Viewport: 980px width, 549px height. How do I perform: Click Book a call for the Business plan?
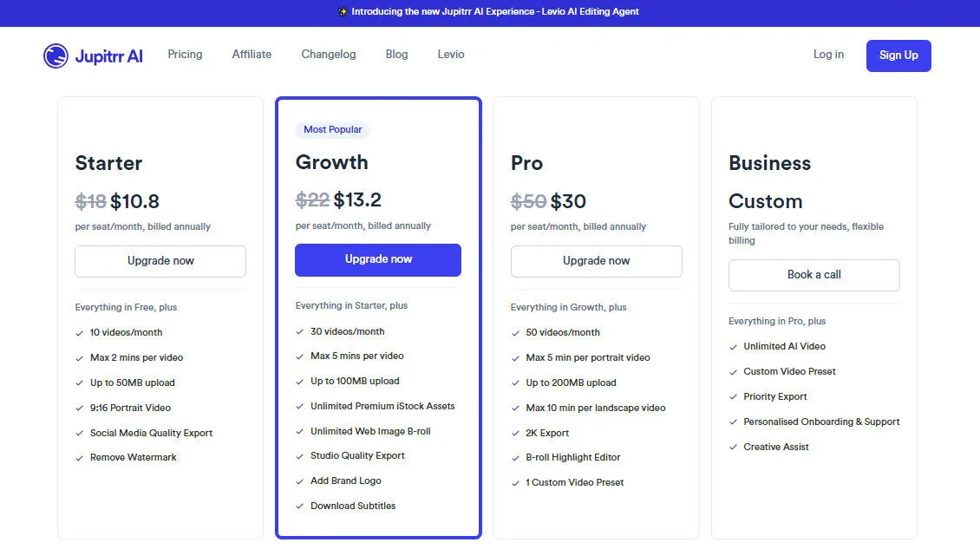[x=813, y=275]
